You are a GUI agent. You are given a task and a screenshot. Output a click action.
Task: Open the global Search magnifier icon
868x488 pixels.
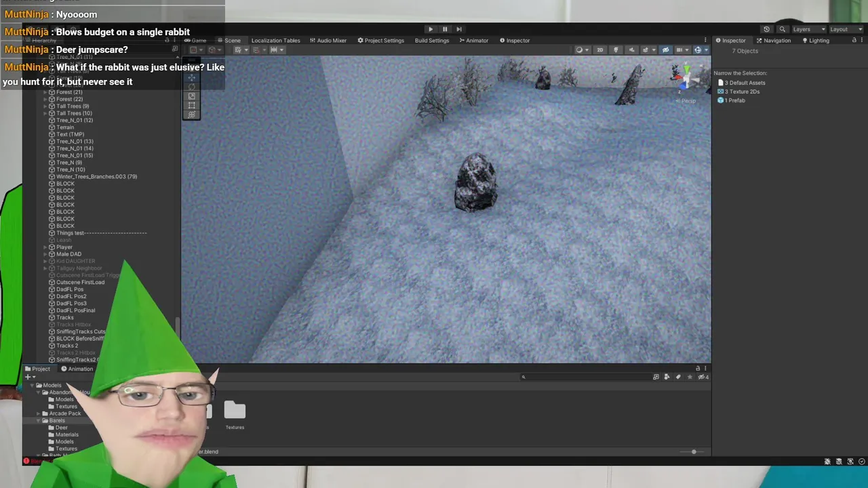[x=782, y=29]
